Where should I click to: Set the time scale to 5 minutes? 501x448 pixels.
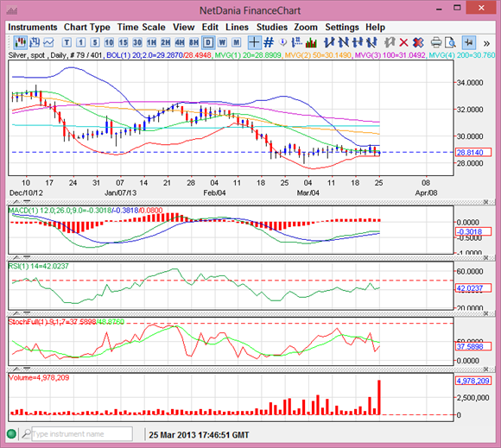(95, 42)
